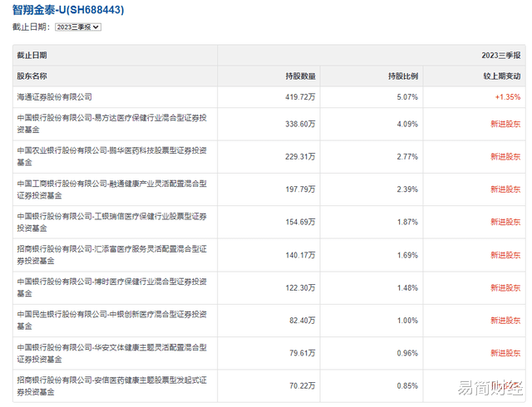Click the 0.85% holding ratio
The width and height of the screenshot is (532, 407).
pos(407,386)
